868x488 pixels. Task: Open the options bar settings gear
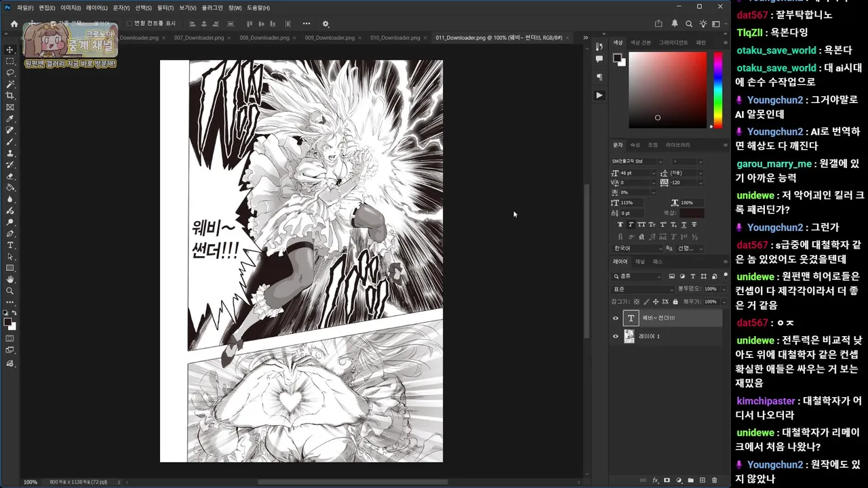click(325, 24)
